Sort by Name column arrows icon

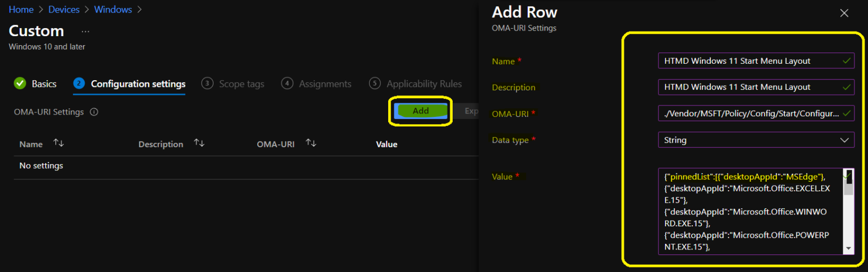coord(58,144)
